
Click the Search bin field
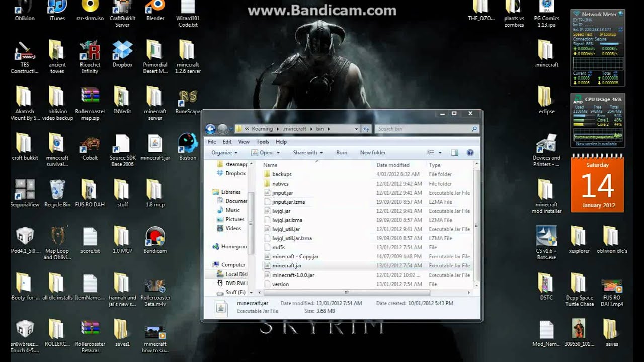pyautogui.click(x=426, y=129)
